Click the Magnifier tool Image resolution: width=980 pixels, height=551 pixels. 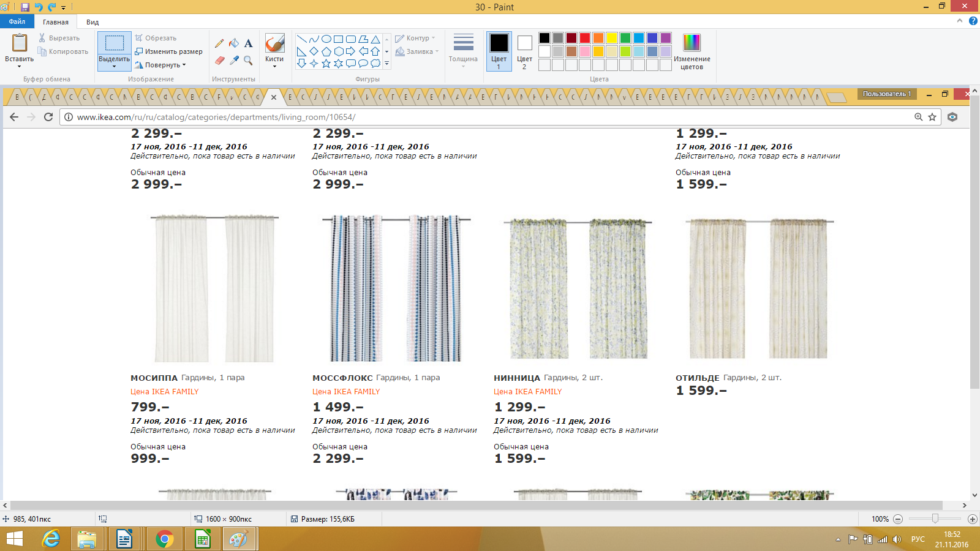click(x=248, y=60)
